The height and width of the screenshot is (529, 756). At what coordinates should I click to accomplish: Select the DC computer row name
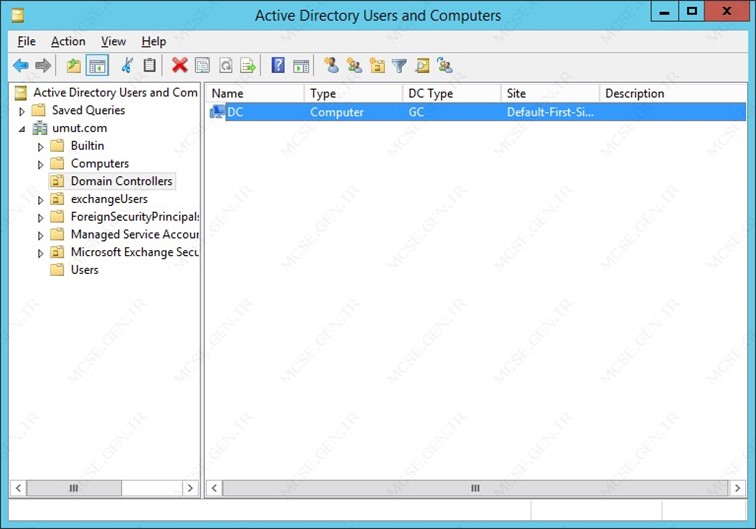point(235,112)
